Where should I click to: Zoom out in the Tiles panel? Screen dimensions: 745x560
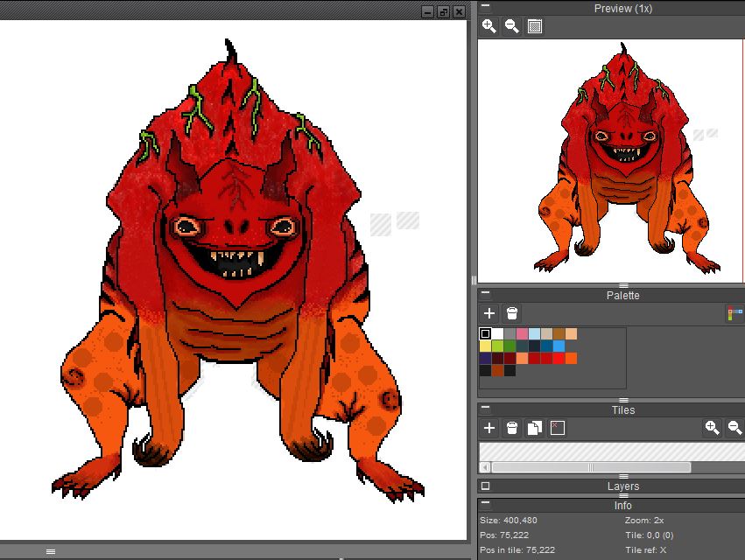point(734,428)
